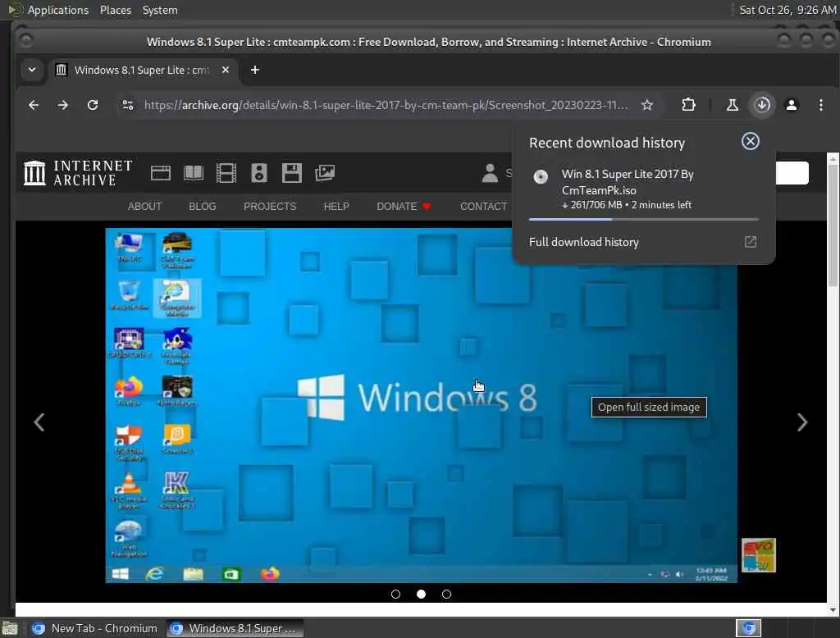The width and height of the screenshot is (840, 638).
Task: Click the window menu button in title bar
Action: [25, 41]
